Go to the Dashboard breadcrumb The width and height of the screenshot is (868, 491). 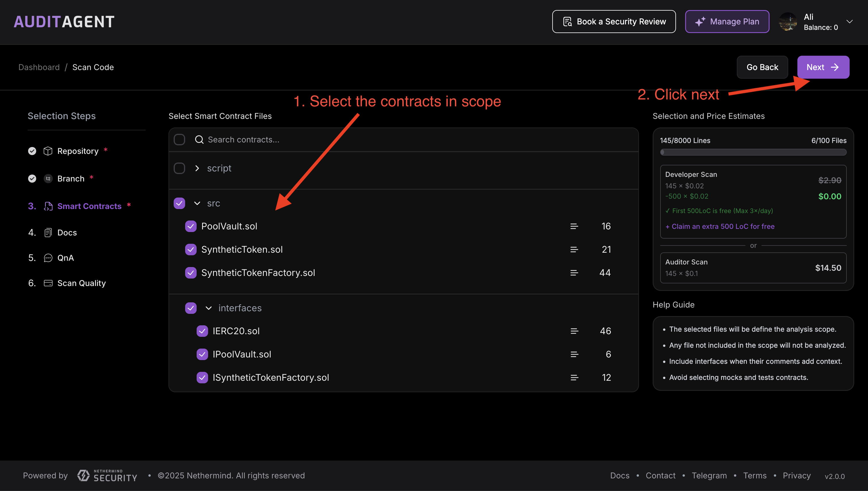tap(39, 67)
